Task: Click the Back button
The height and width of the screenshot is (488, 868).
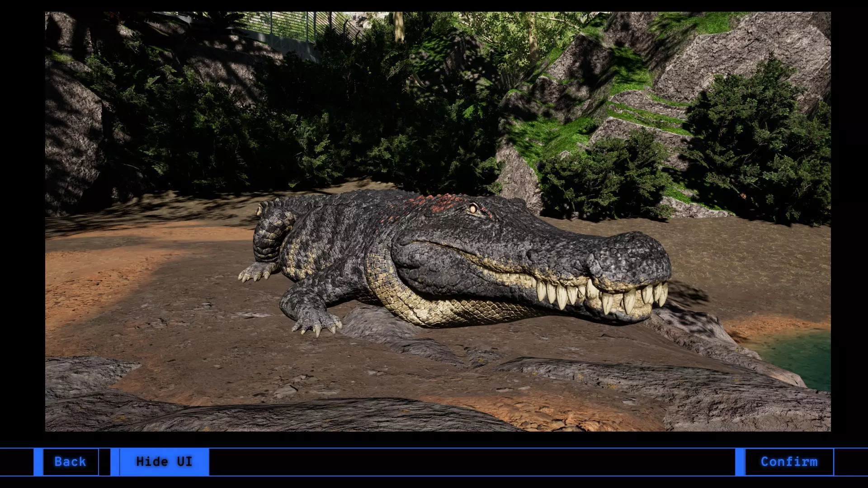Action: pyautogui.click(x=70, y=462)
